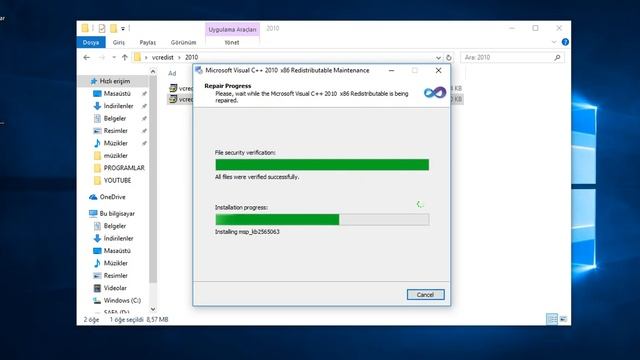Click the forward navigation arrow
640x360 pixels.
tap(102, 58)
